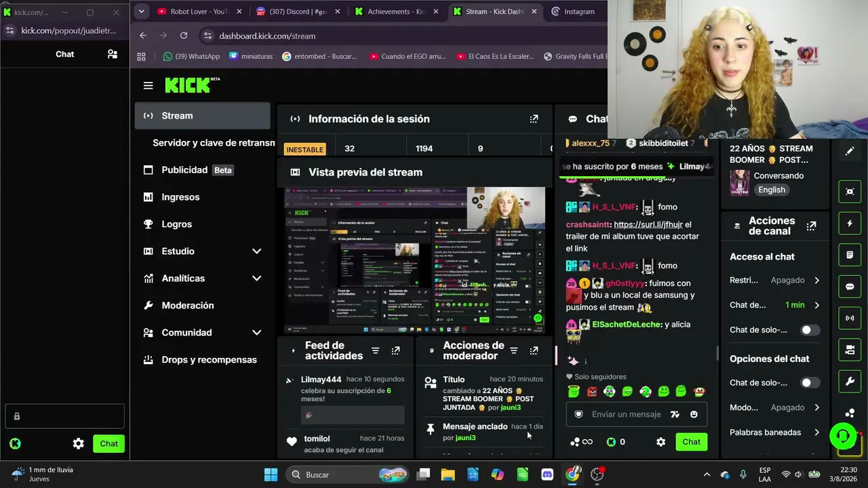Show hidden system tray icons

707,474
